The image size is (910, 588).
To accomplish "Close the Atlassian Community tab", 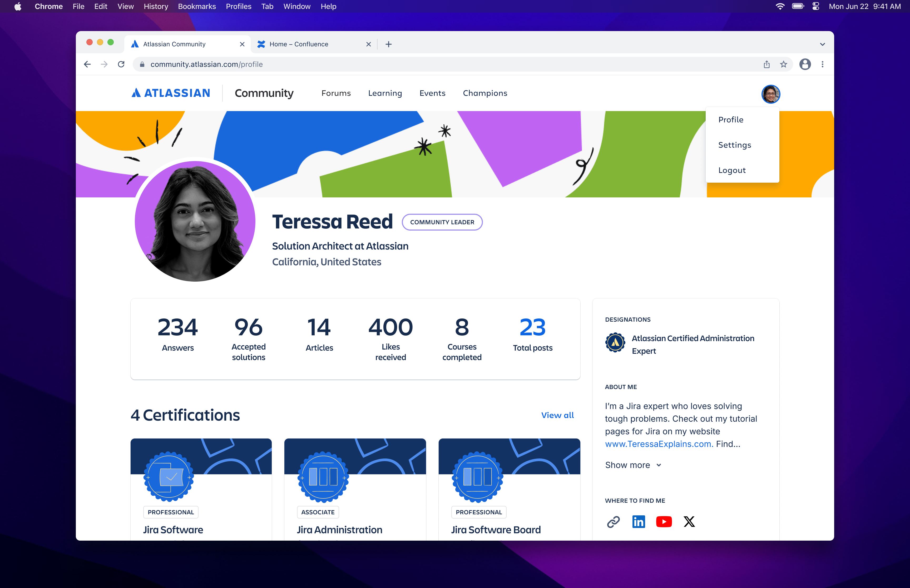I will tap(242, 44).
